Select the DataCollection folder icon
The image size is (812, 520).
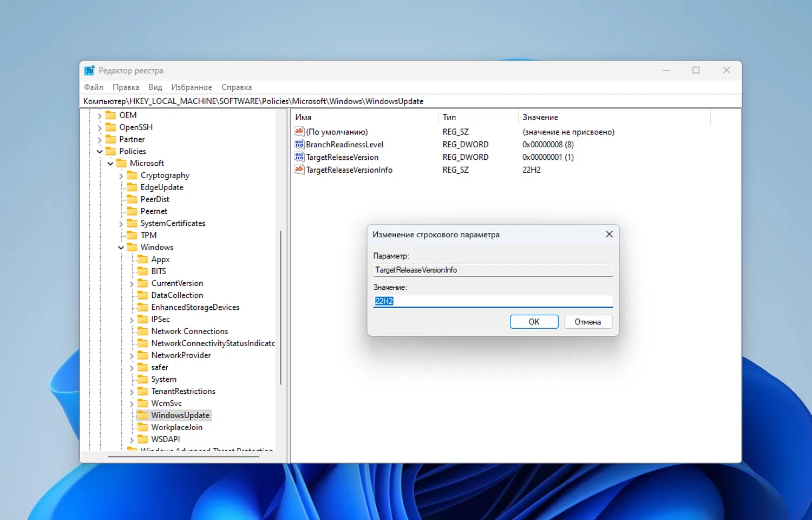click(143, 295)
